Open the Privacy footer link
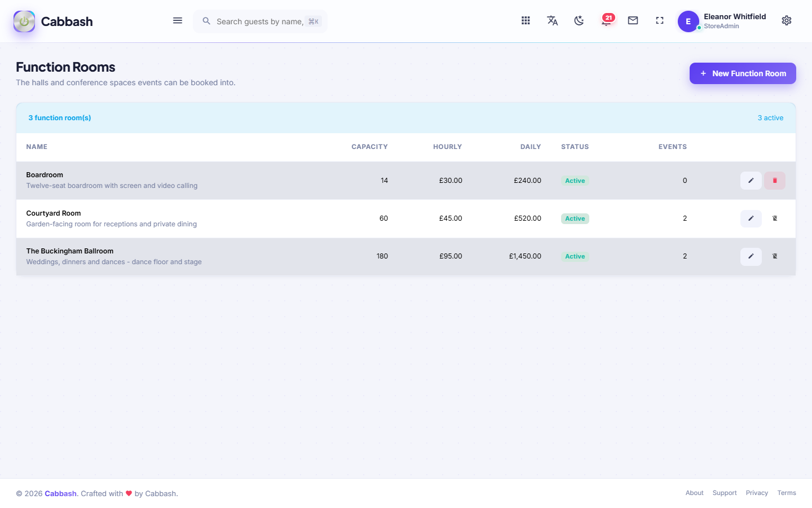The height and width of the screenshot is (508, 812). (x=757, y=493)
